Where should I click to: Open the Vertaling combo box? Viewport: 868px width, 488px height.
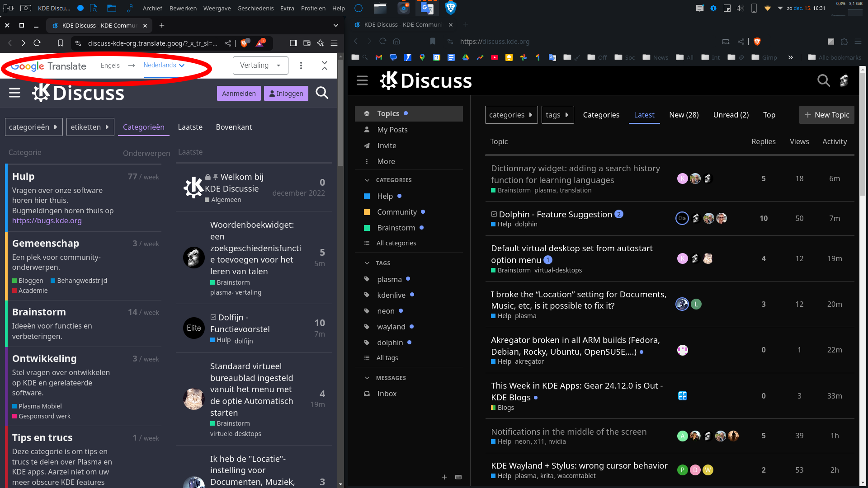tap(260, 66)
